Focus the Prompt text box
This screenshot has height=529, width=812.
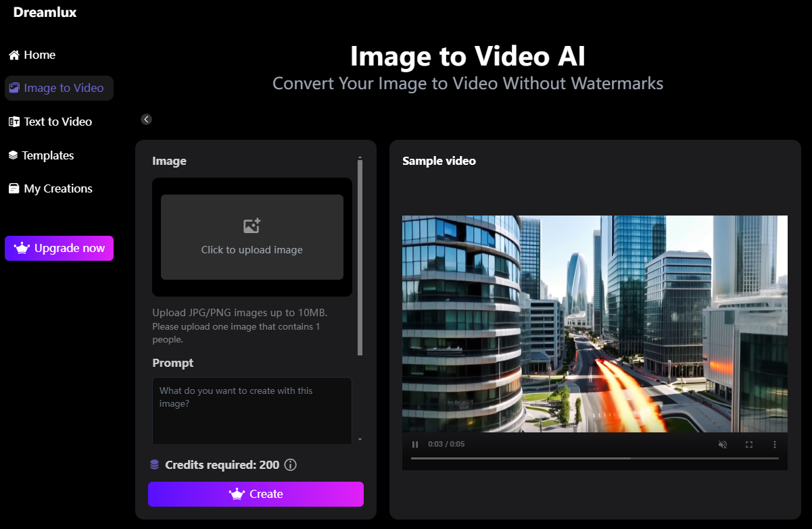tap(252, 409)
